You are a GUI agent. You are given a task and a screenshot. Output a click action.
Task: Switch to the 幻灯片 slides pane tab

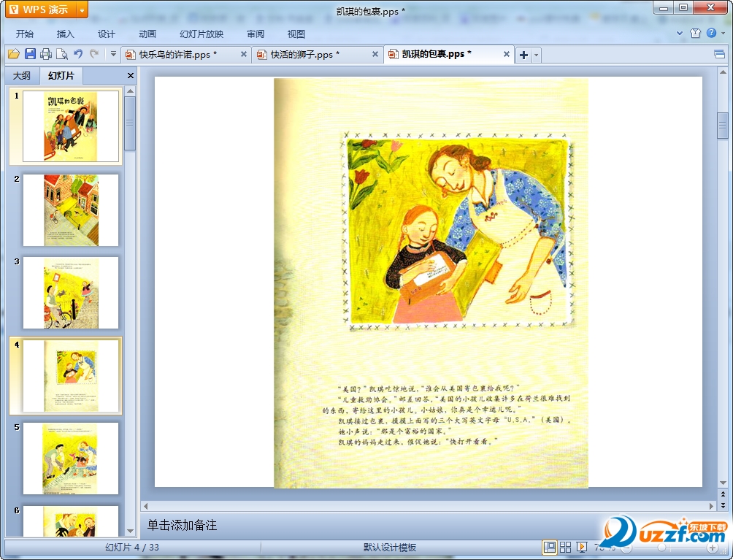[x=61, y=76]
